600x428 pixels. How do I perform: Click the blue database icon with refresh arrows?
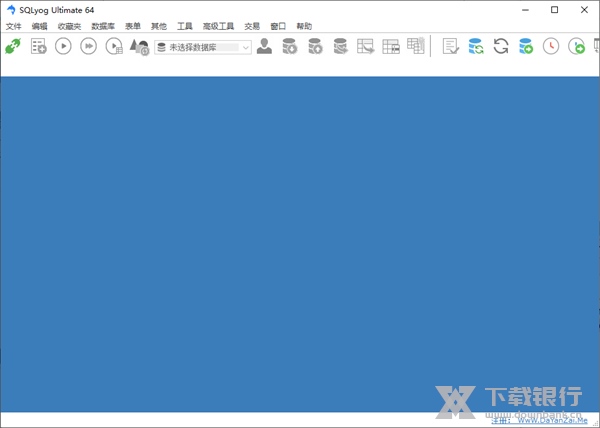[x=476, y=46]
